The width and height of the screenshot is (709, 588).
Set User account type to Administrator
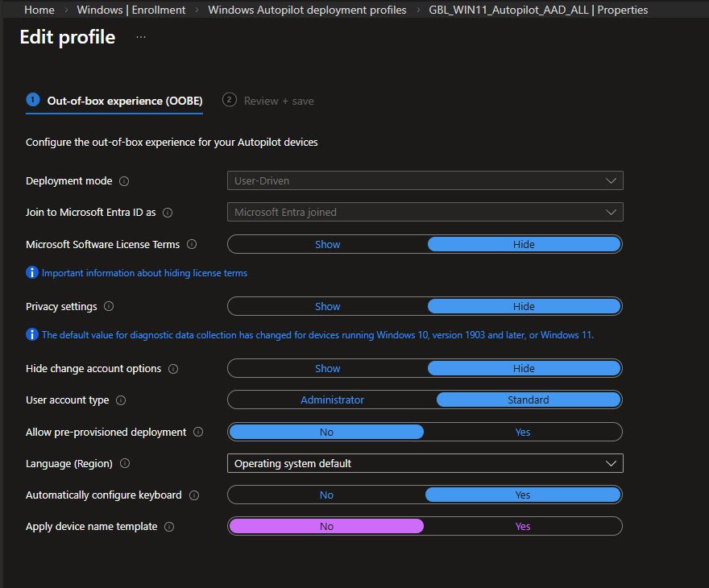point(332,400)
